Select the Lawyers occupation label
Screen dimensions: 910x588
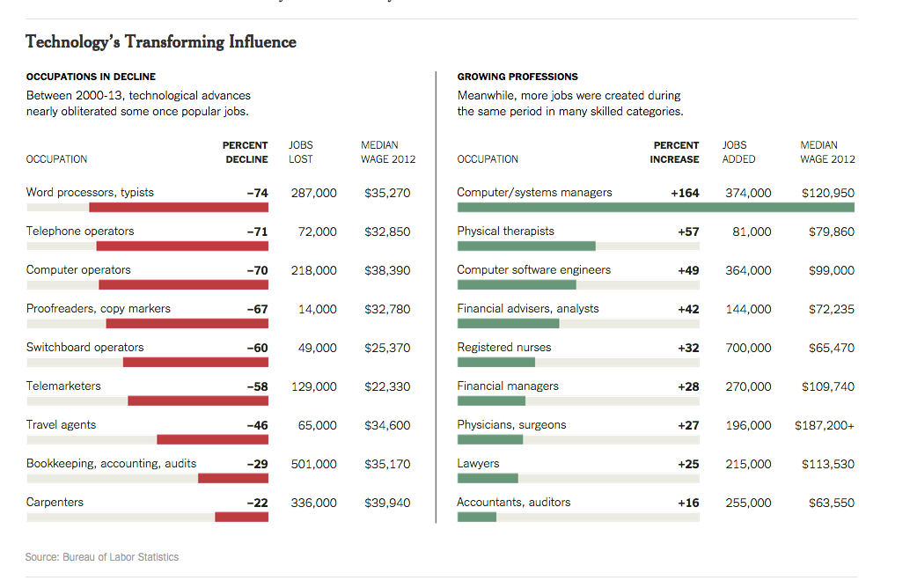(478, 464)
